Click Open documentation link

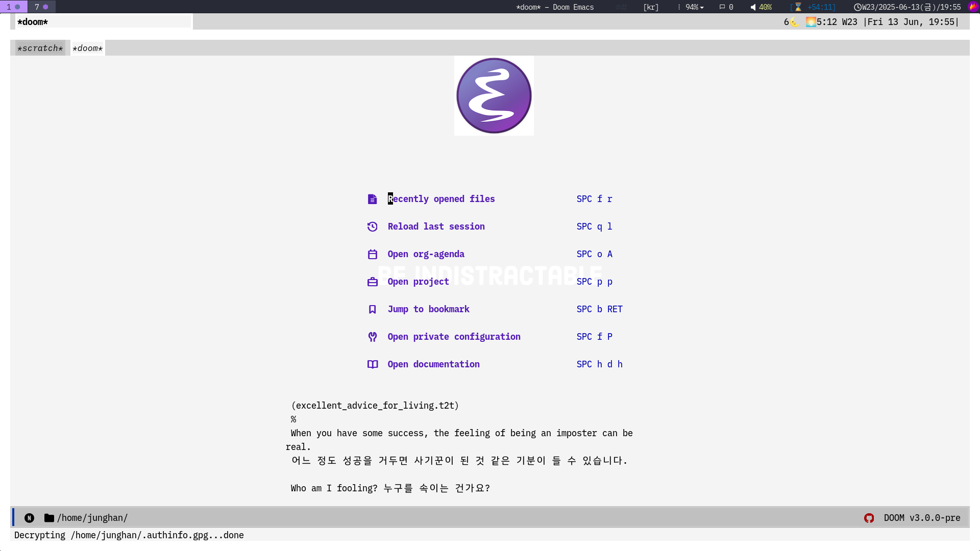tap(433, 364)
